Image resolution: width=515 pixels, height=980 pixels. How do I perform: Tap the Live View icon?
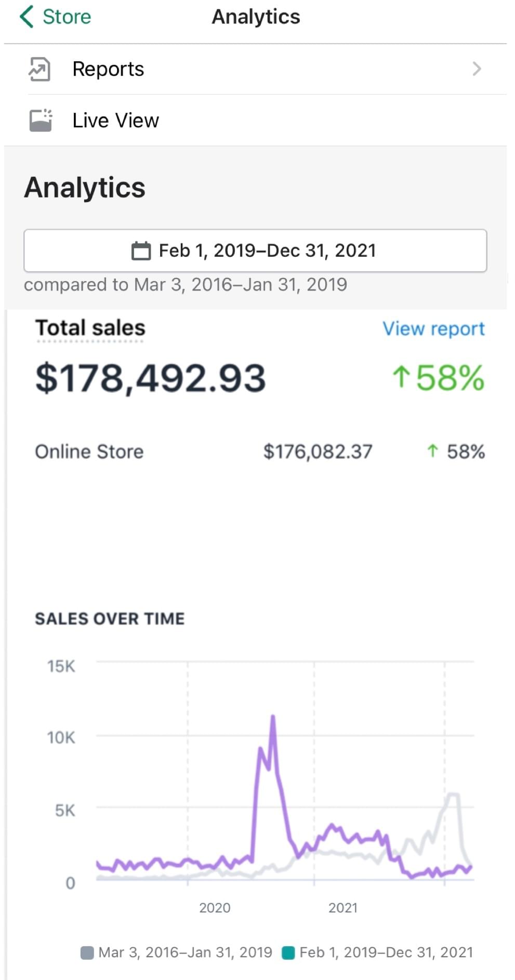[41, 120]
